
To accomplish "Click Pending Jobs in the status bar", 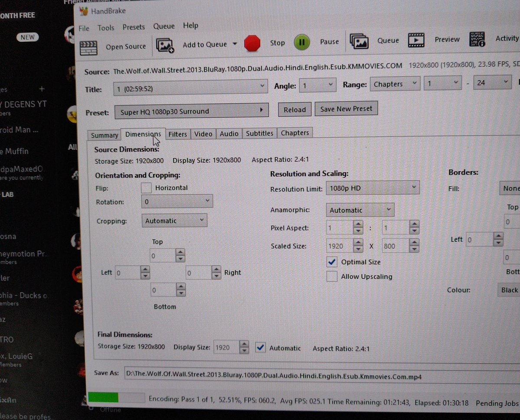I will pyautogui.click(x=497, y=403).
